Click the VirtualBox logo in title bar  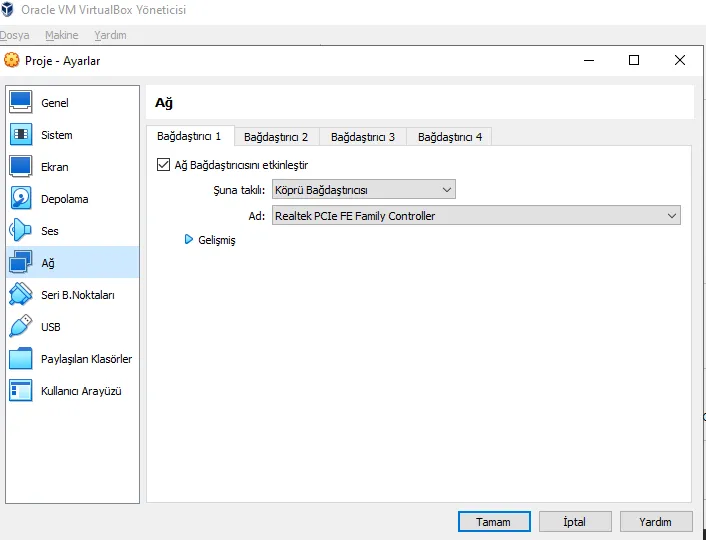click(x=7, y=9)
